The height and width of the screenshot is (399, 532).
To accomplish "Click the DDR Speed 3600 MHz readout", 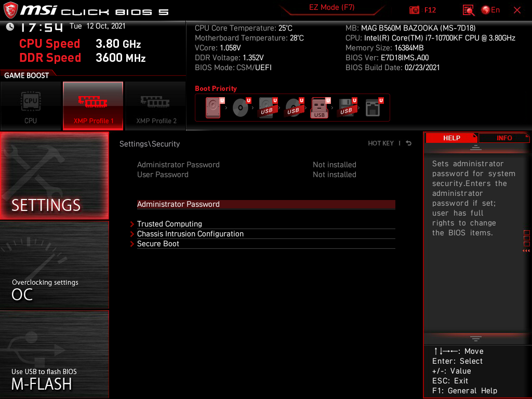I will click(83, 58).
